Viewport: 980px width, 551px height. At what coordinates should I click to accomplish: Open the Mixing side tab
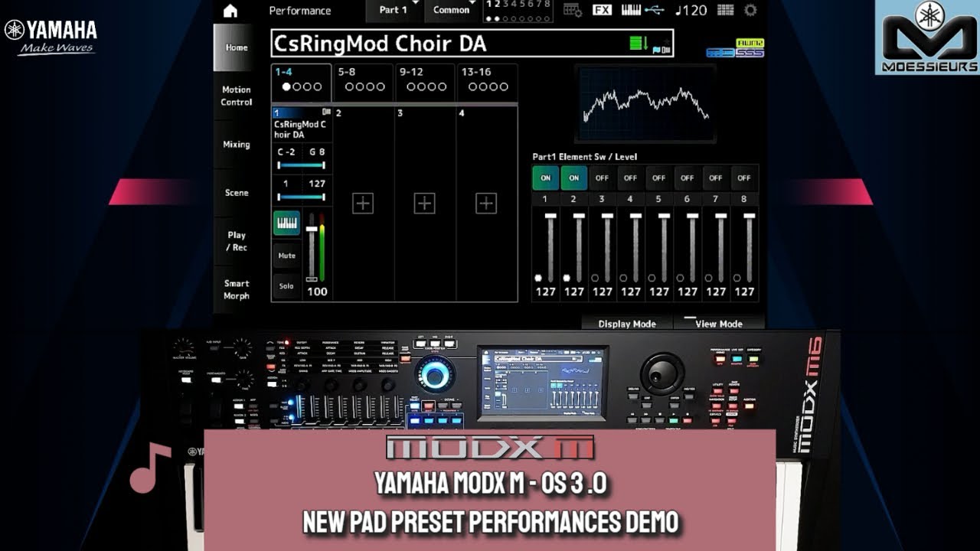click(237, 144)
